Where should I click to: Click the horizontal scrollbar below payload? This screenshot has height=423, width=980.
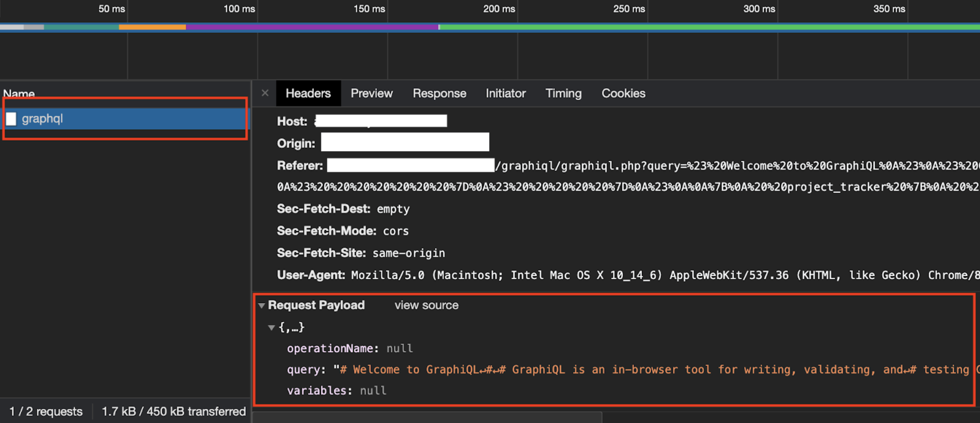tap(428, 417)
